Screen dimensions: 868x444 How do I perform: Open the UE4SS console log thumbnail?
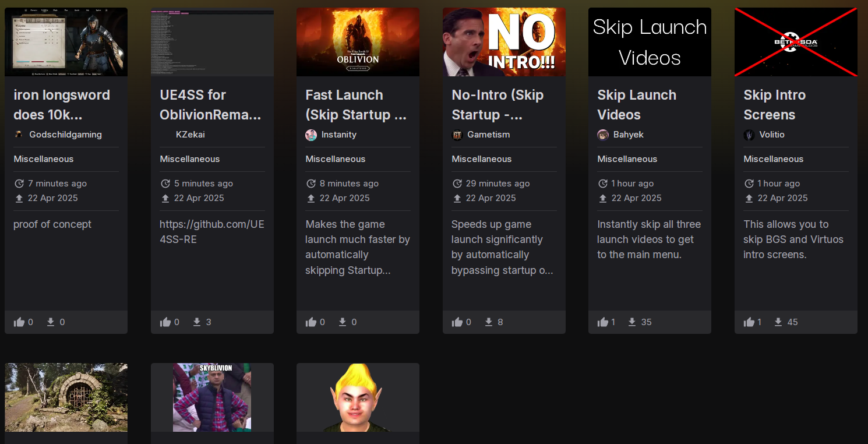(212, 42)
